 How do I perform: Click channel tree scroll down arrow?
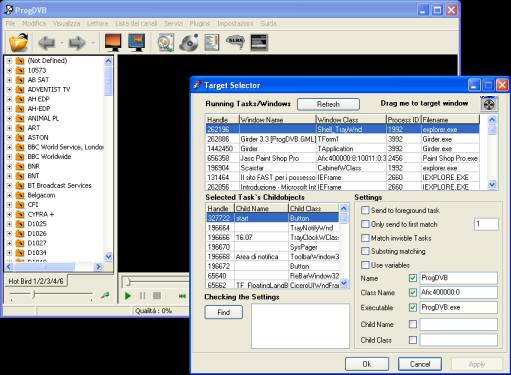point(108,257)
